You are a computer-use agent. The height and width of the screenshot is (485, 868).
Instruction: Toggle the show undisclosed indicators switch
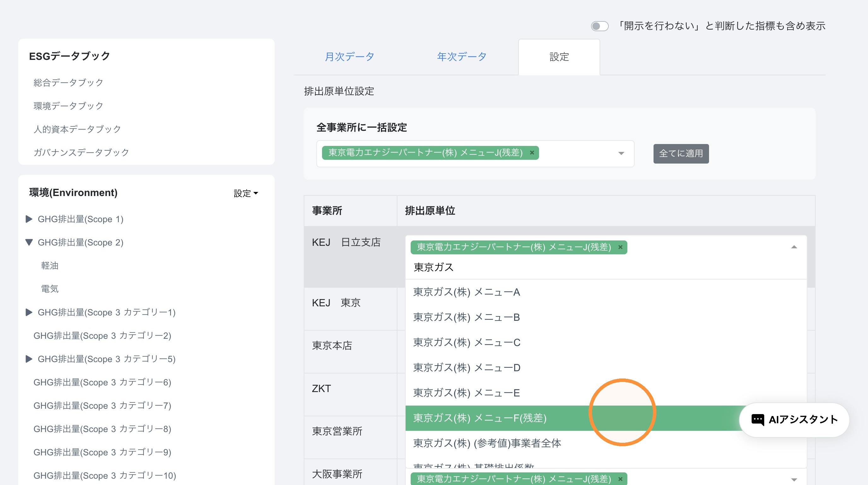coord(600,26)
